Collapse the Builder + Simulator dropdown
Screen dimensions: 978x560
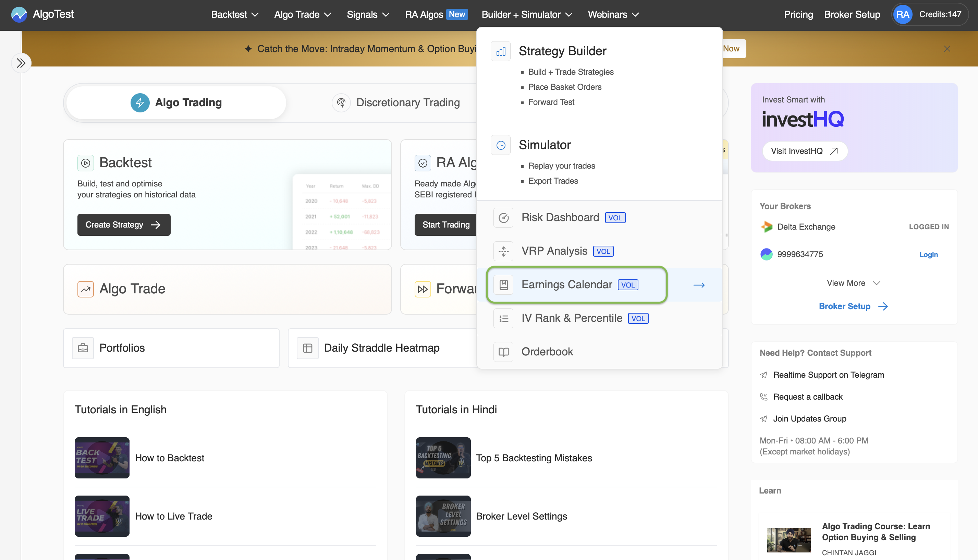[x=527, y=15]
